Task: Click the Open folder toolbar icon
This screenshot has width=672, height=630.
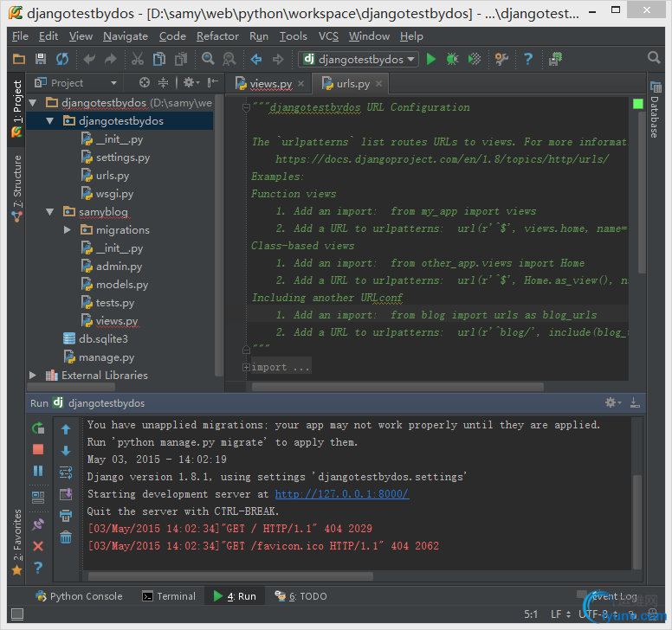Action: pyautogui.click(x=19, y=59)
